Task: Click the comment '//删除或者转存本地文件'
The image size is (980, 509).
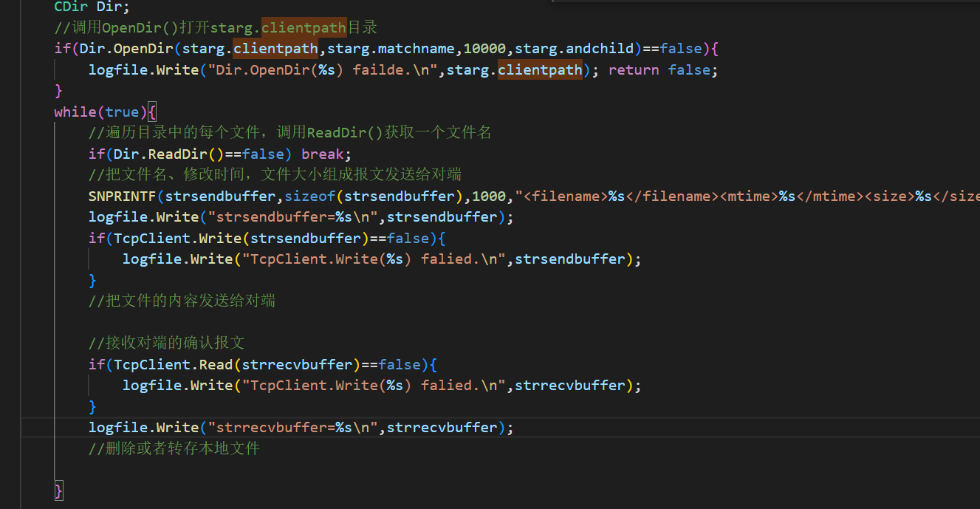Action: point(174,448)
